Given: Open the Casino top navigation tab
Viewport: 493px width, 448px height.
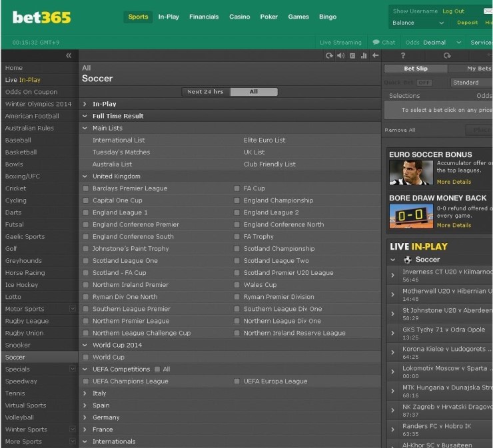Looking at the screenshot, I should (x=240, y=17).
